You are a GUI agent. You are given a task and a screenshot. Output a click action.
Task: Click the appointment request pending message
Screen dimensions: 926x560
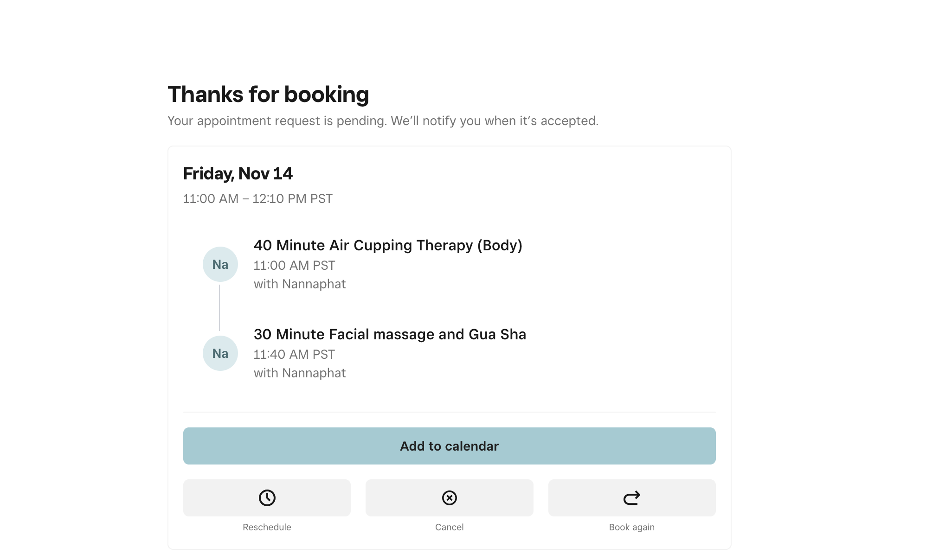click(x=383, y=121)
